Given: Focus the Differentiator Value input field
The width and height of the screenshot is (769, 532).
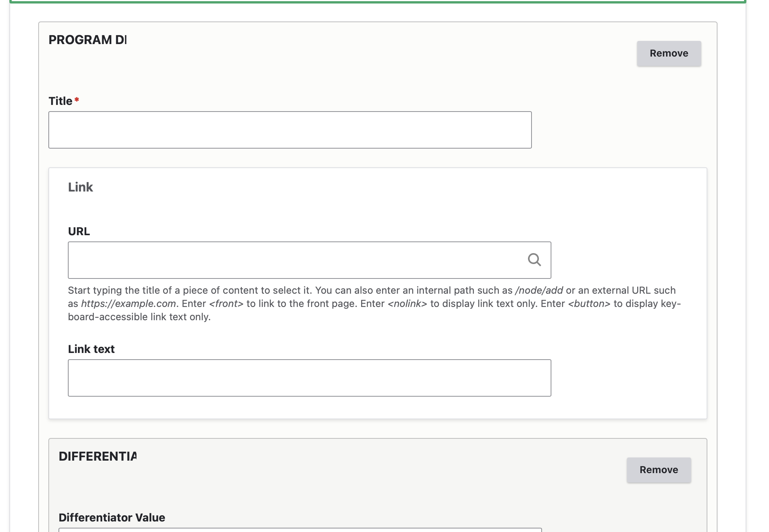Looking at the screenshot, I should (300, 530).
